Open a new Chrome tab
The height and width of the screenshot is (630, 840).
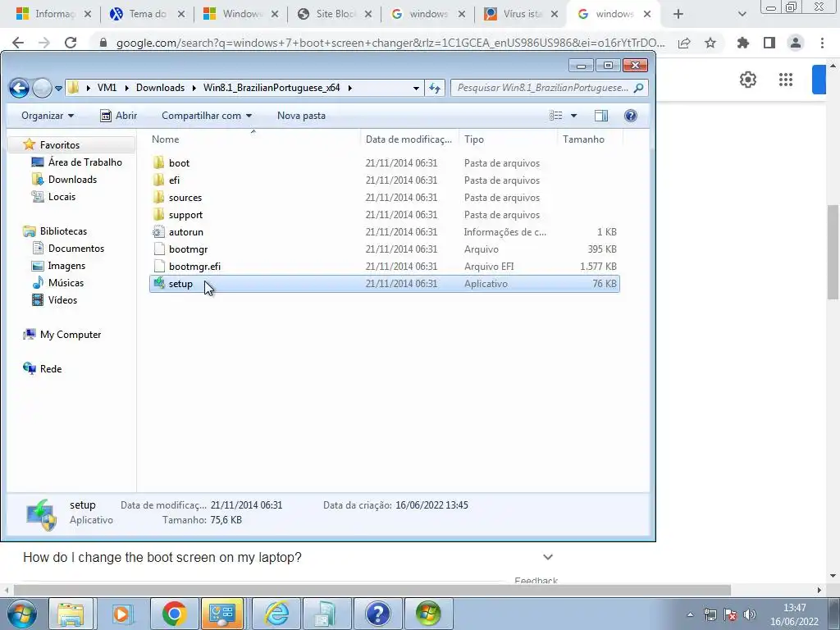coord(678,15)
